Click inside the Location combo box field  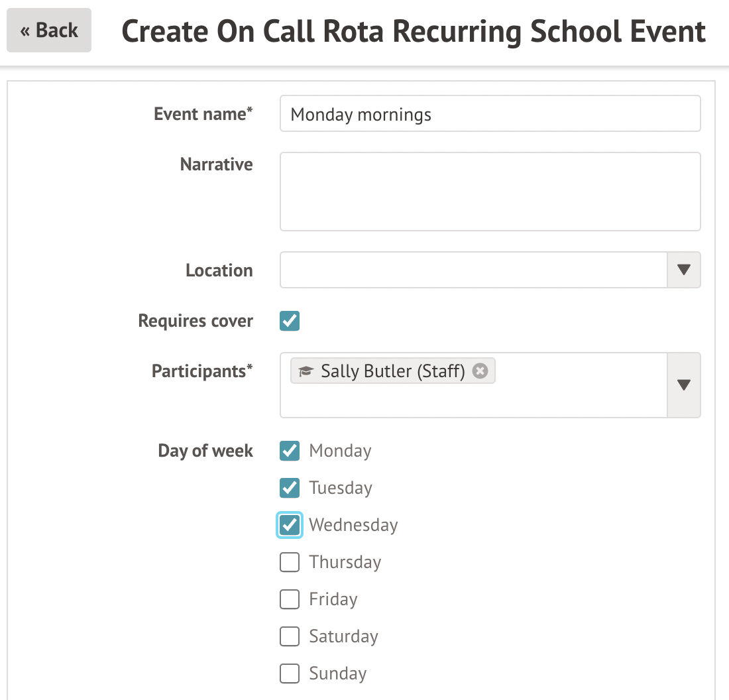(x=473, y=270)
